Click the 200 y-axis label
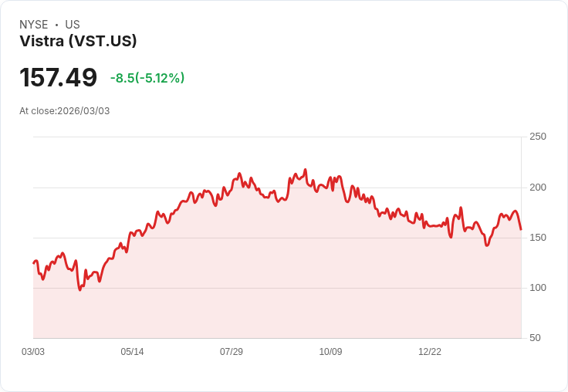Image resolution: width=568 pixels, height=392 pixels. click(537, 188)
